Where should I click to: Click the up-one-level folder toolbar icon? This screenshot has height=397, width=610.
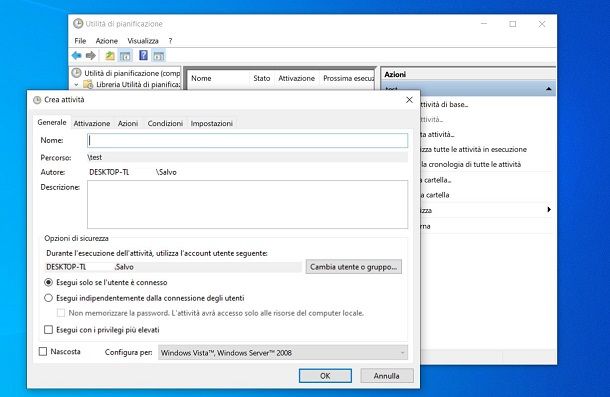(110, 56)
